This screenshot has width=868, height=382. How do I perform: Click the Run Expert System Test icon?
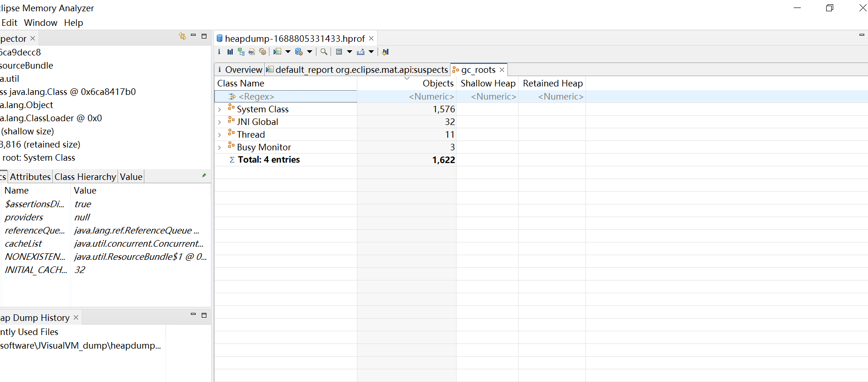coord(277,52)
